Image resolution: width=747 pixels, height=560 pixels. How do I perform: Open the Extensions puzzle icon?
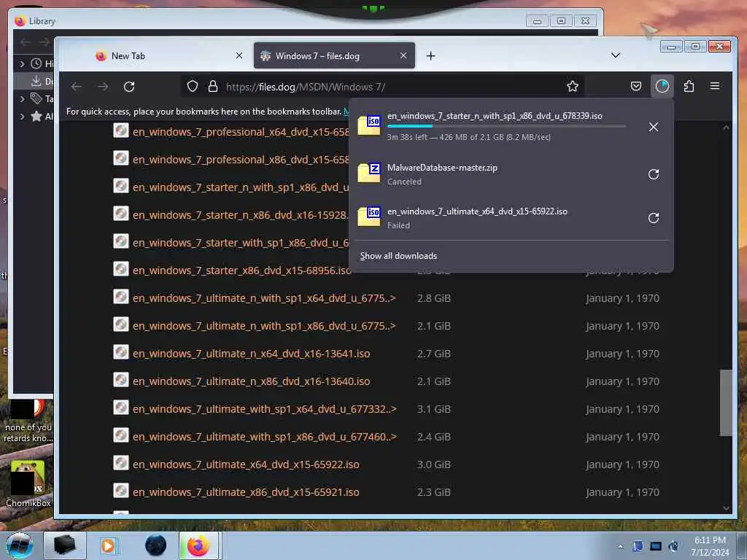(x=689, y=86)
